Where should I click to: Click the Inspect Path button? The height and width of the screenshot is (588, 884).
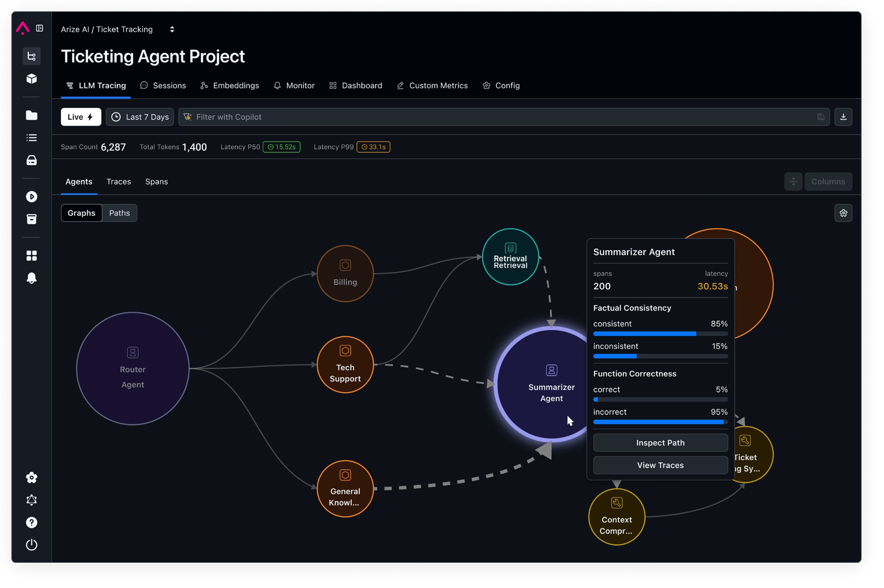tap(660, 443)
